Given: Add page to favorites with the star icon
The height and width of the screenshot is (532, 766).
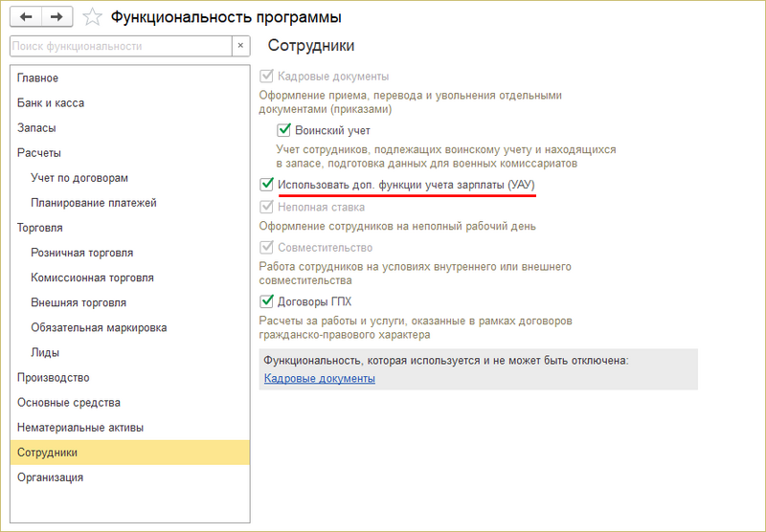Looking at the screenshot, I should [92, 17].
